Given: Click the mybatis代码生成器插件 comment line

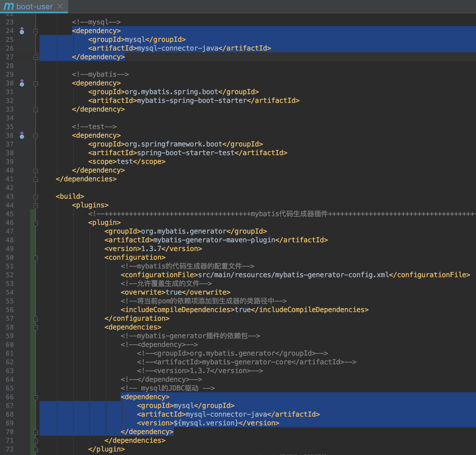Looking at the screenshot, I should coord(282,214).
